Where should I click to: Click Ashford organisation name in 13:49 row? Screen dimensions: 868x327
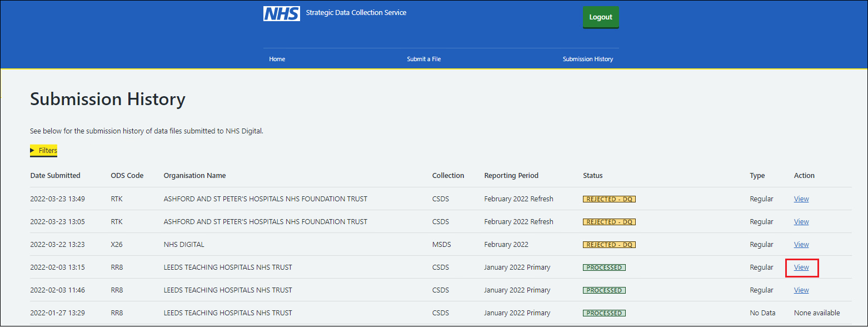(265, 199)
